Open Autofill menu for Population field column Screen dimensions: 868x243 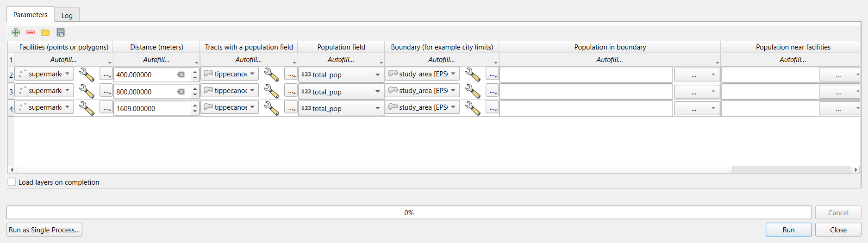(341, 60)
